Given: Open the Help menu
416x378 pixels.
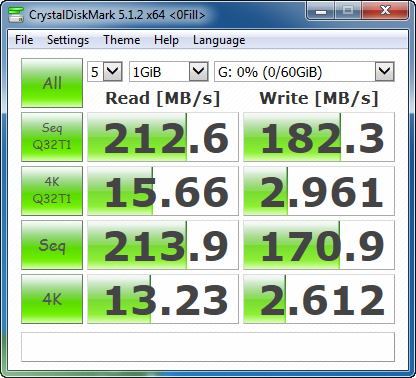Looking at the screenshot, I should (x=166, y=40).
